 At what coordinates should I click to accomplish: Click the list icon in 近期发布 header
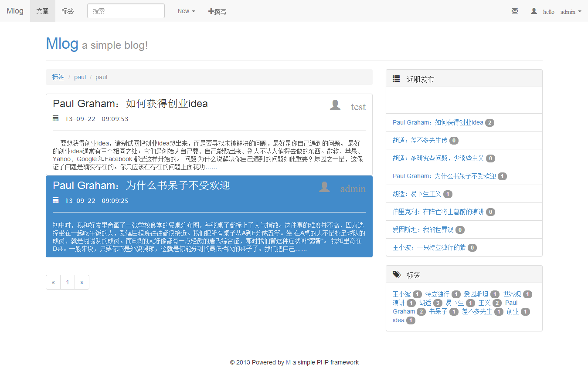click(x=396, y=79)
